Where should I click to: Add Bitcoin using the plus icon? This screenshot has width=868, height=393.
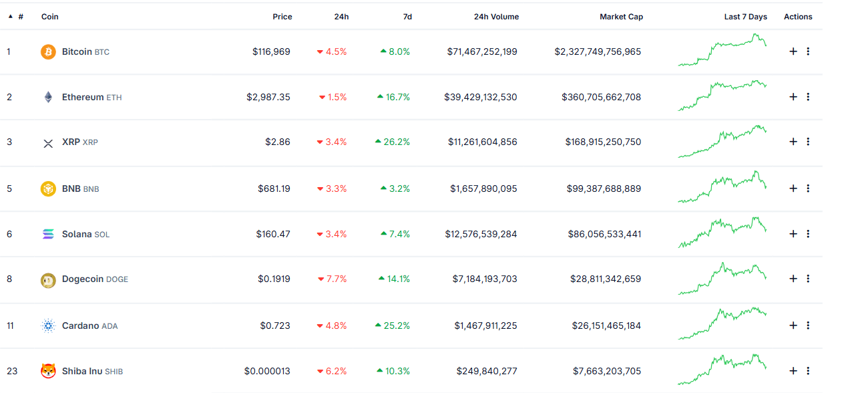click(793, 51)
